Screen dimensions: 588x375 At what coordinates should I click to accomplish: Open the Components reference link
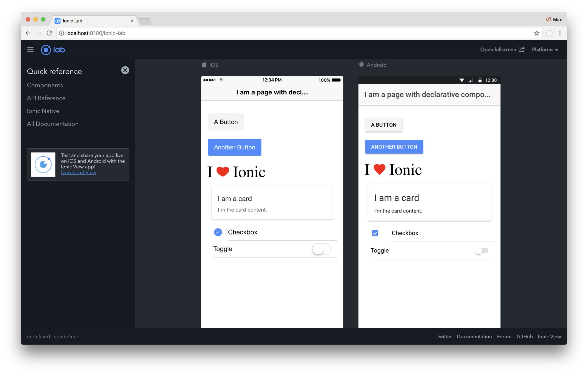(x=45, y=85)
